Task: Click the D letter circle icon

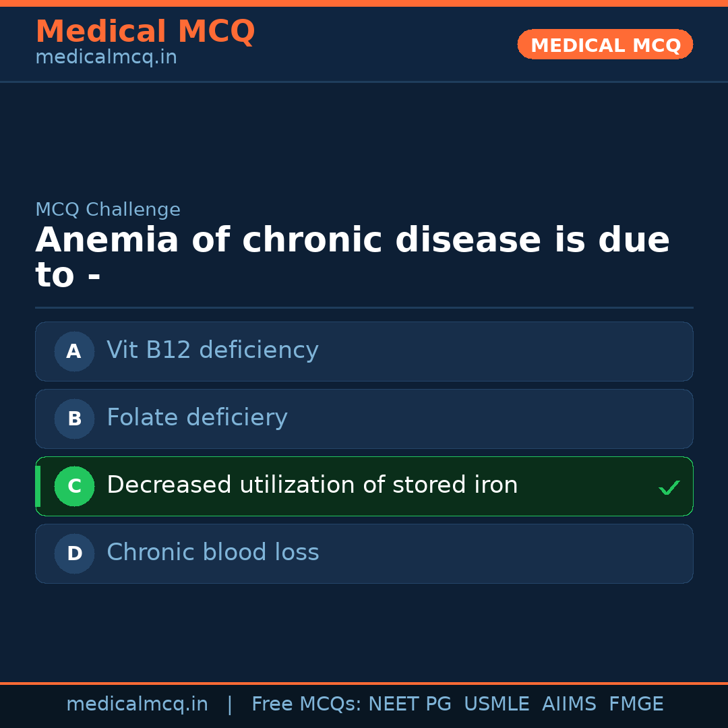Action: 74,553
